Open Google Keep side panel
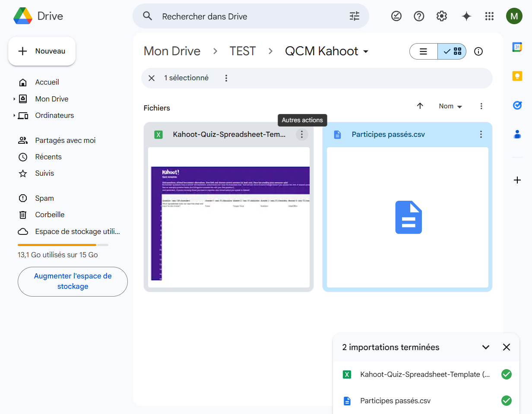 point(517,76)
